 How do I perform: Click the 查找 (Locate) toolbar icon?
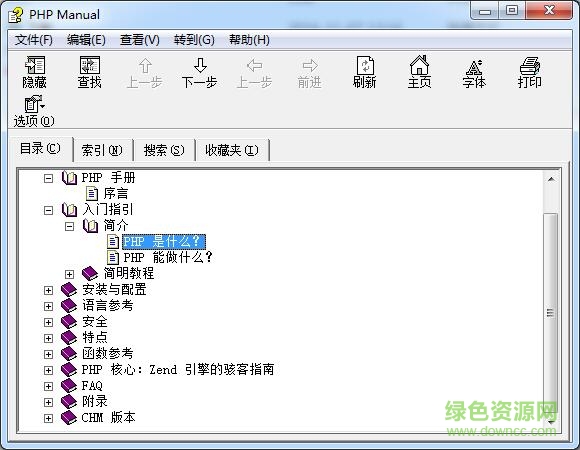[x=90, y=65]
